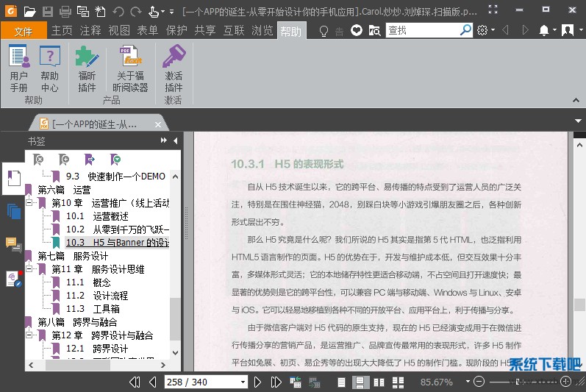Screen dimensions: 586x392
Task: Click the Print icon in quick access toolbar
Action: (x=65, y=12)
